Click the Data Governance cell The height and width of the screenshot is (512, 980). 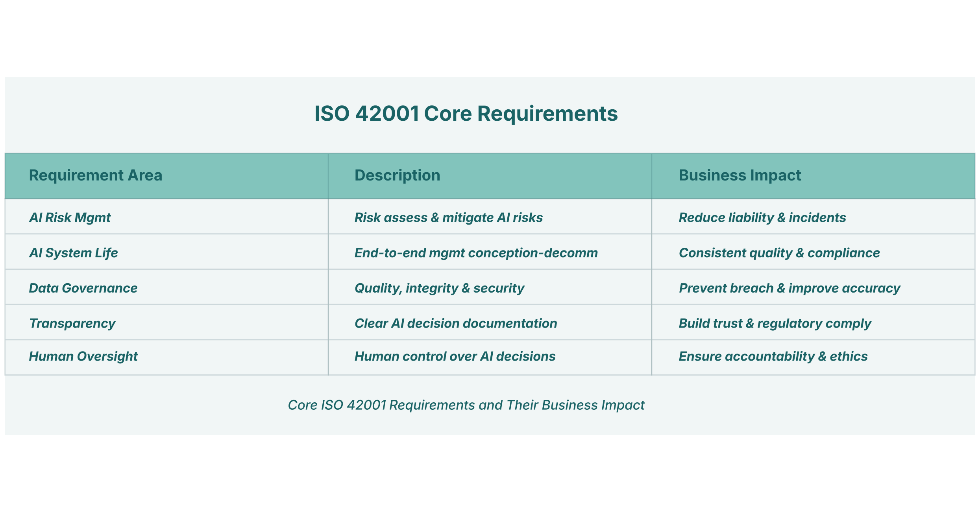click(83, 288)
